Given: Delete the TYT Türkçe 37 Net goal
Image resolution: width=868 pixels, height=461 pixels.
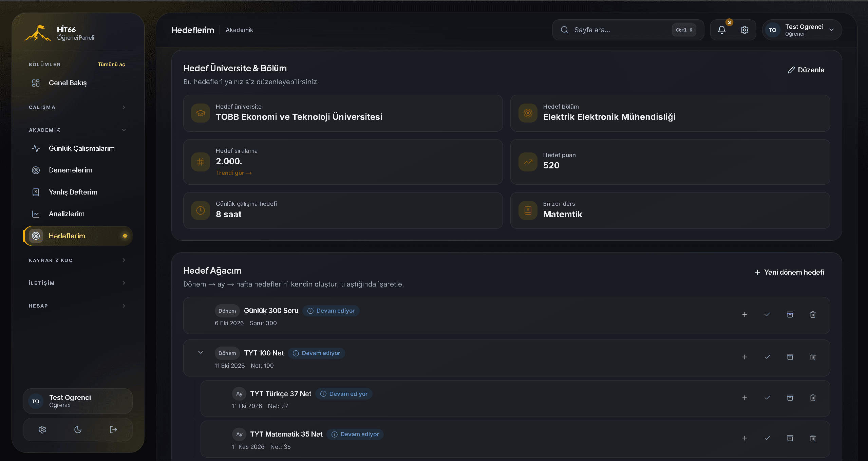Looking at the screenshot, I should pyautogui.click(x=813, y=398).
